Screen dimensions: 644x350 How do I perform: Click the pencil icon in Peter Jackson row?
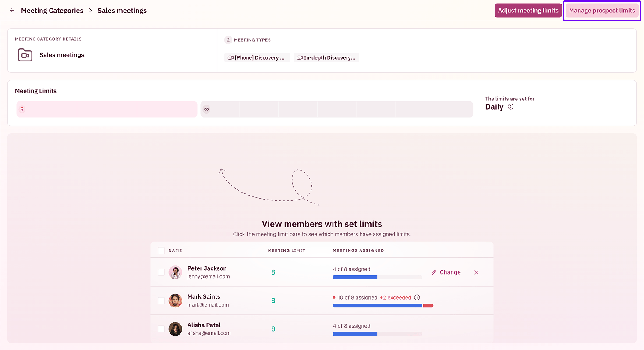click(434, 272)
